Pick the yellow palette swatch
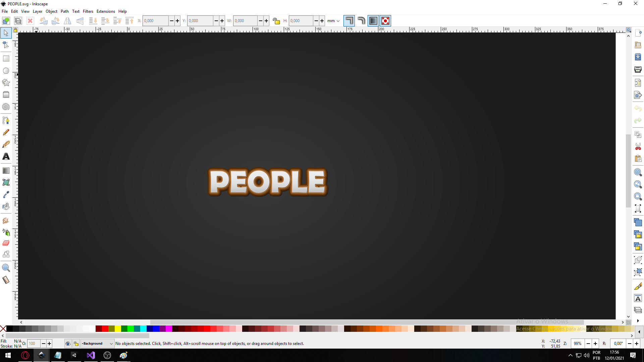 118,329
